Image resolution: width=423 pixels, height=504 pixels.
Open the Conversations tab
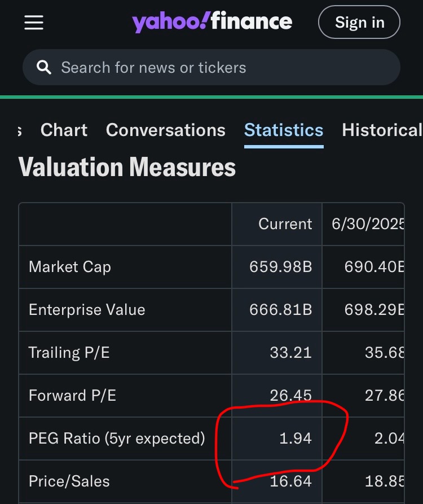[165, 130]
